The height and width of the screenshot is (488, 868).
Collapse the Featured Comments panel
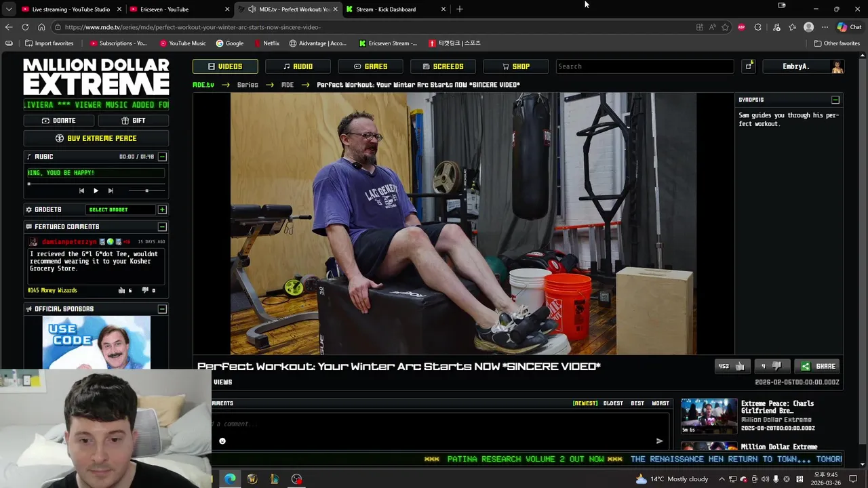pyautogui.click(x=162, y=226)
